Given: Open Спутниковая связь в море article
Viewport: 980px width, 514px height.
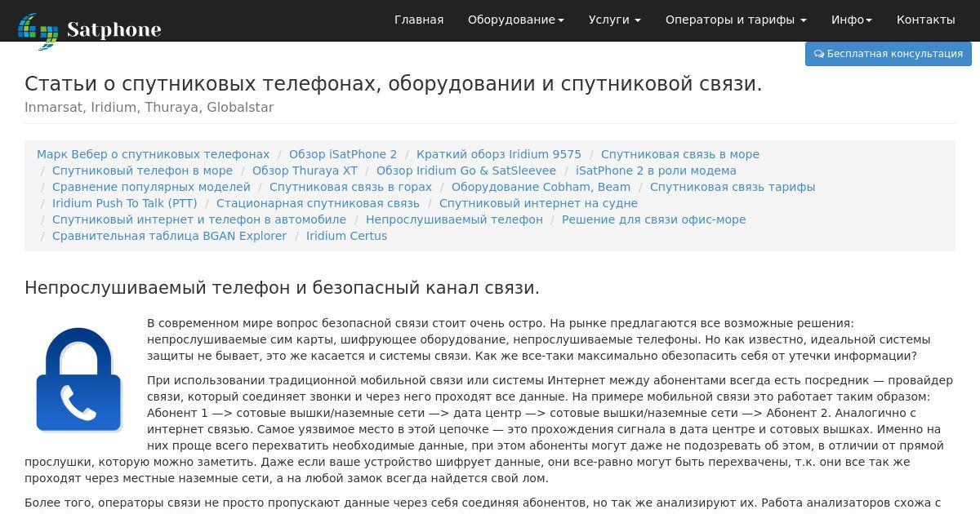Looking at the screenshot, I should point(680,154).
